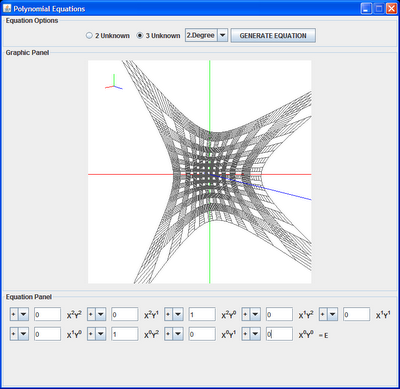Click the Java icon in title bar

7,8
